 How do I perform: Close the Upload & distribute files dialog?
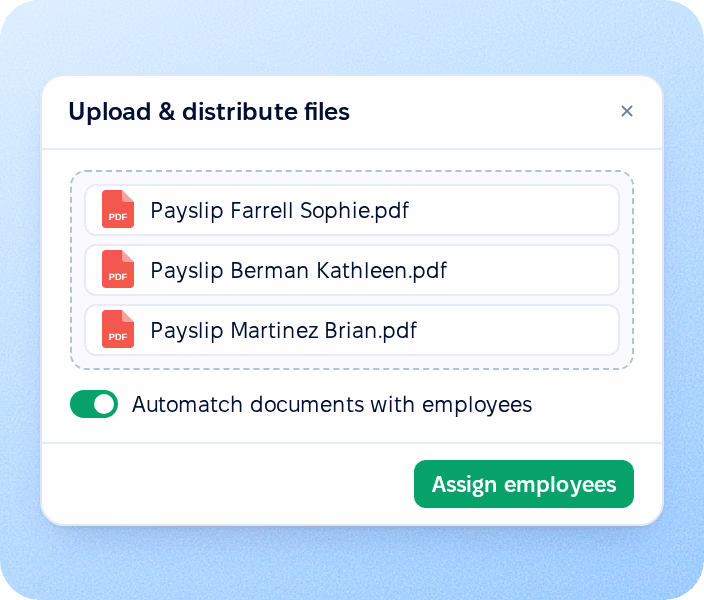coord(627,111)
